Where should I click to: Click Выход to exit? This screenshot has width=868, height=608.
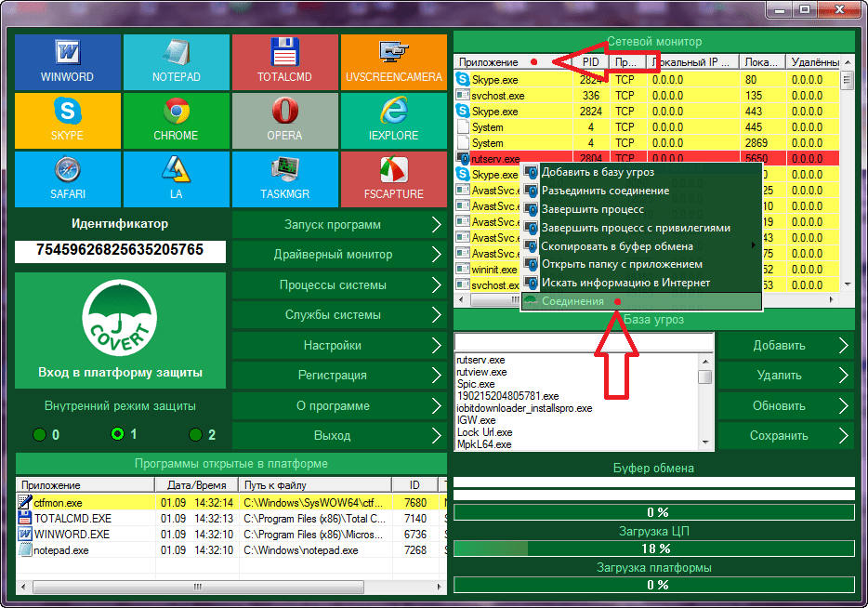pyautogui.click(x=339, y=436)
